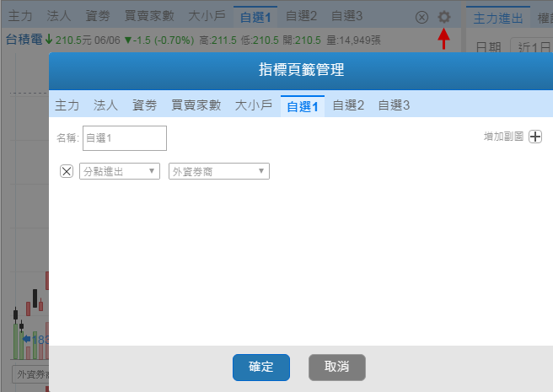
Task: Open the 分點進出 dropdown
Action: pyautogui.click(x=120, y=171)
